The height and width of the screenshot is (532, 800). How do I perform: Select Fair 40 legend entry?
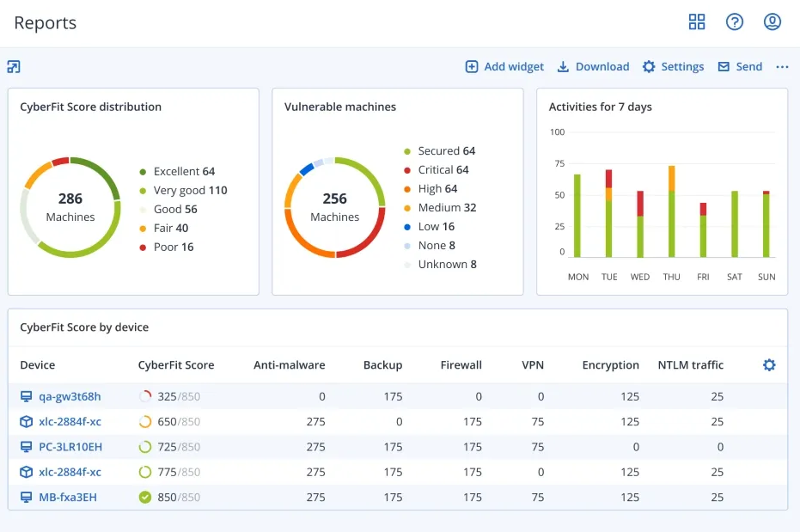[x=164, y=228]
